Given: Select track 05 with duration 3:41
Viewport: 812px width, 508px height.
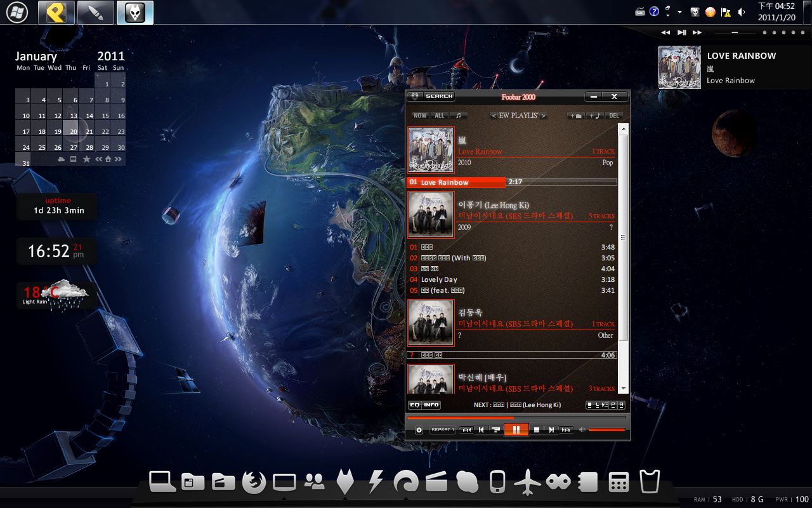Looking at the screenshot, I should [512, 290].
